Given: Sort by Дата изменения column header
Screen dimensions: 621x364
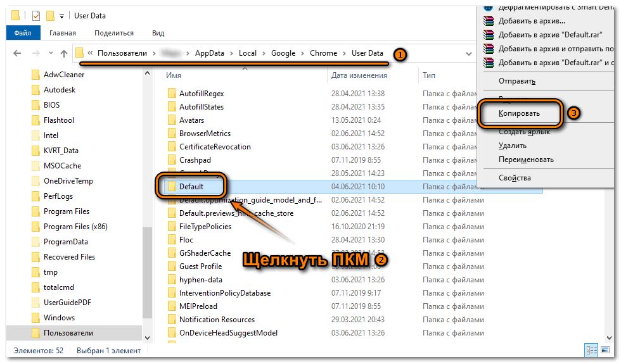Looking at the screenshot, I should (x=359, y=75).
